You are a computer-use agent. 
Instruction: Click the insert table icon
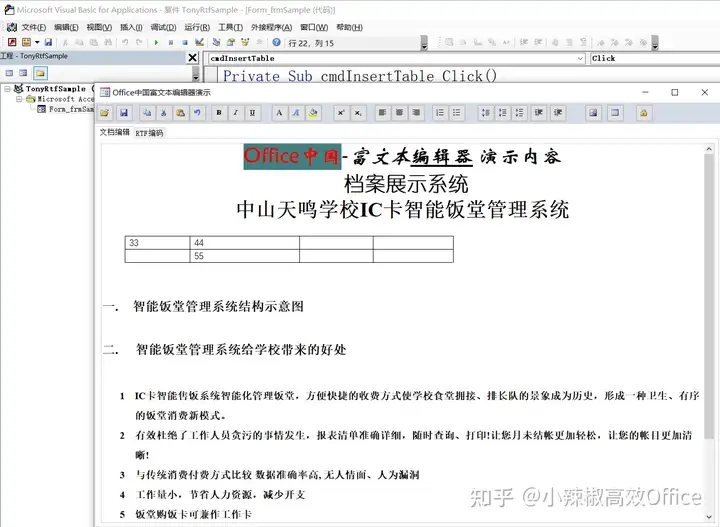click(615, 113)
